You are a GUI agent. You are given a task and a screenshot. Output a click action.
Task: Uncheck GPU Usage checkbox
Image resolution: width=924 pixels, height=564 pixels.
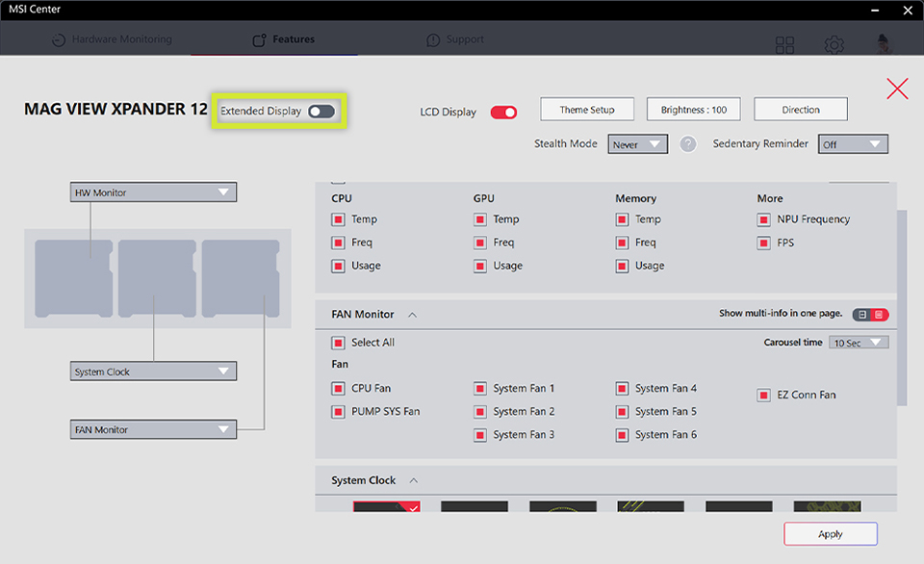(479, 267)
